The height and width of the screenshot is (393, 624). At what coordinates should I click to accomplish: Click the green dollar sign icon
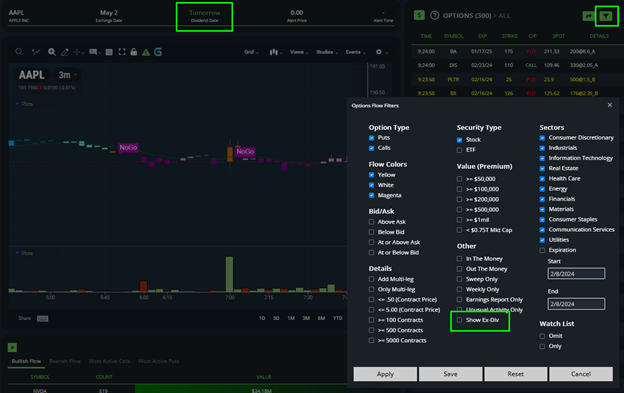[419, 16]
